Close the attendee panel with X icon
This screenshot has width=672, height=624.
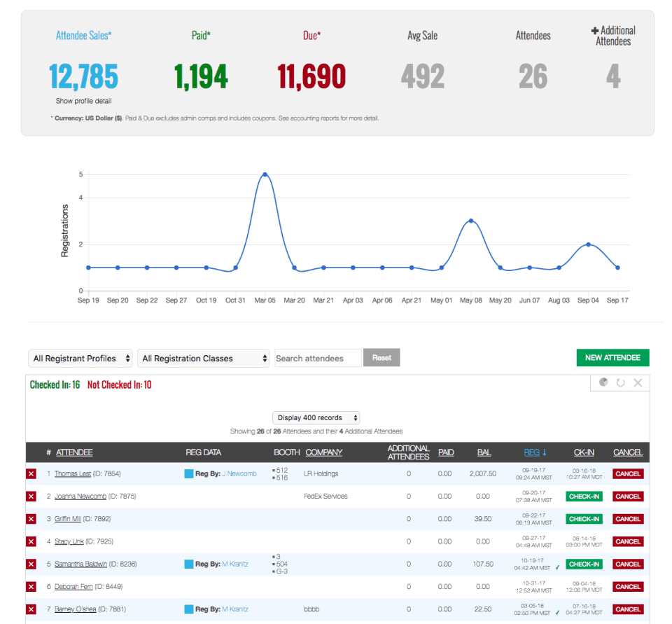pos(638,382)
